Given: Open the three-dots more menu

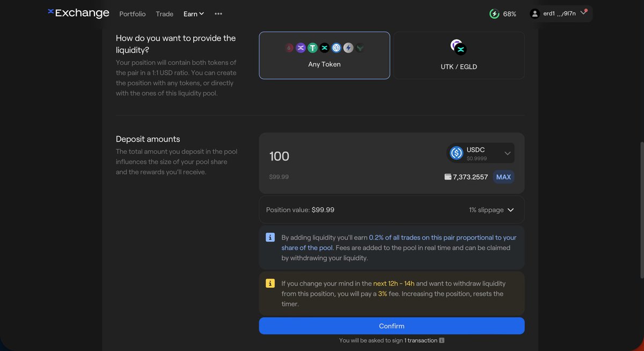Looking at the screenshot, I should 218,14.
